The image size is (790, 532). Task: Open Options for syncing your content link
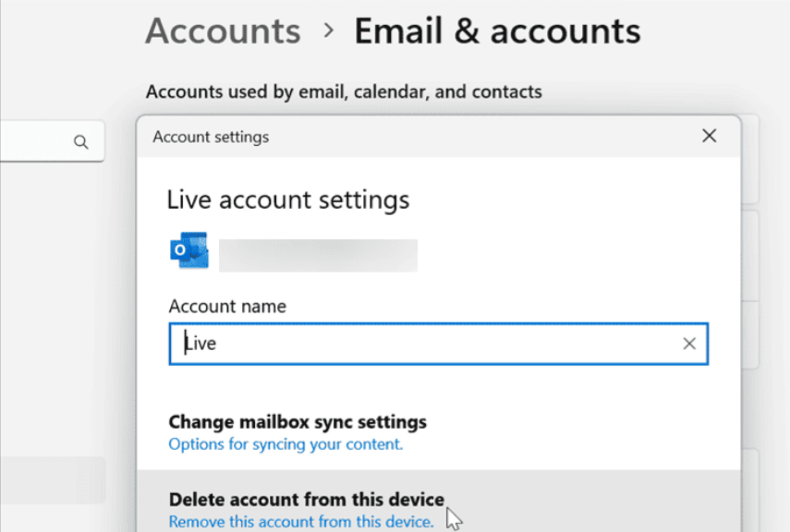[286, 444]
